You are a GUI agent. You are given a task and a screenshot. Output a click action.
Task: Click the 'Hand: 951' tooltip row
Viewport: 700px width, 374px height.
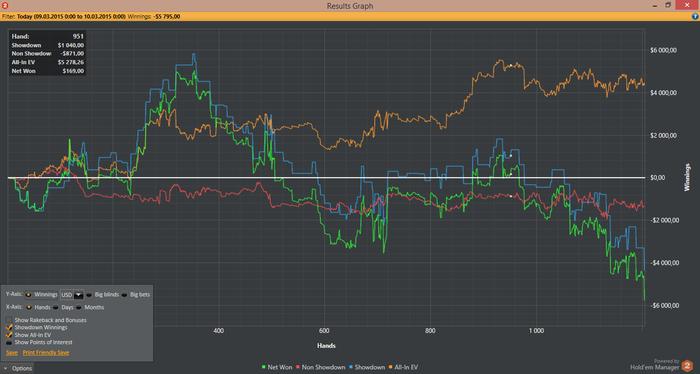pyautogui.click(x=47, y=37)
